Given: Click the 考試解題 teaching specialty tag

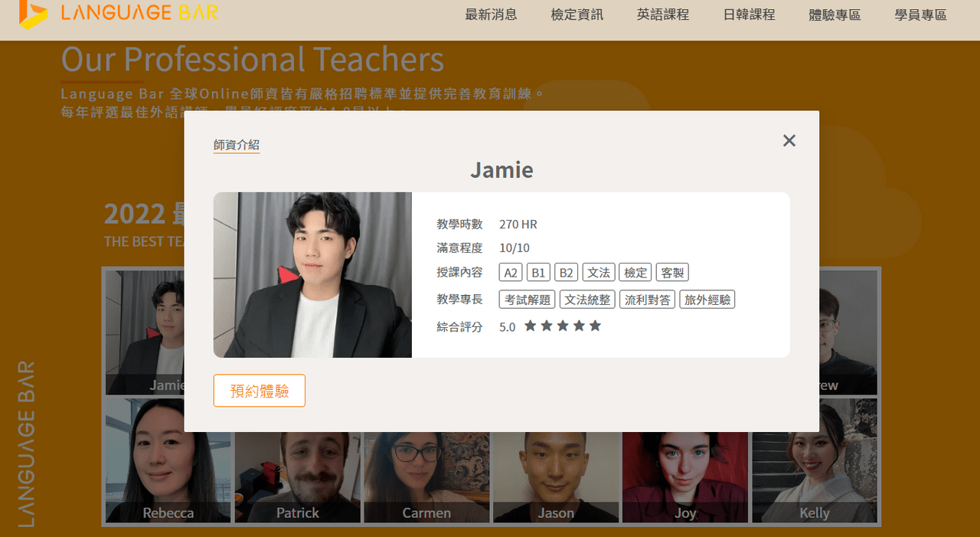Looking at the screenshot, I should 527,299.
